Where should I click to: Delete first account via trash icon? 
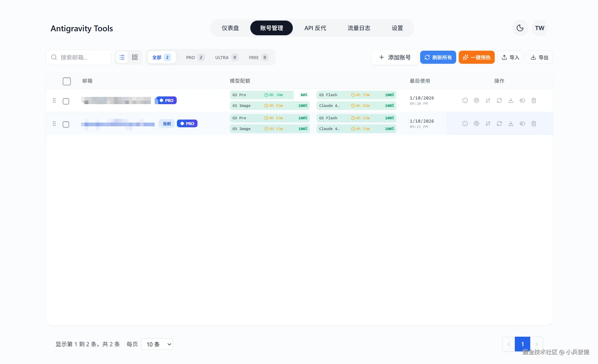[534, 100]
